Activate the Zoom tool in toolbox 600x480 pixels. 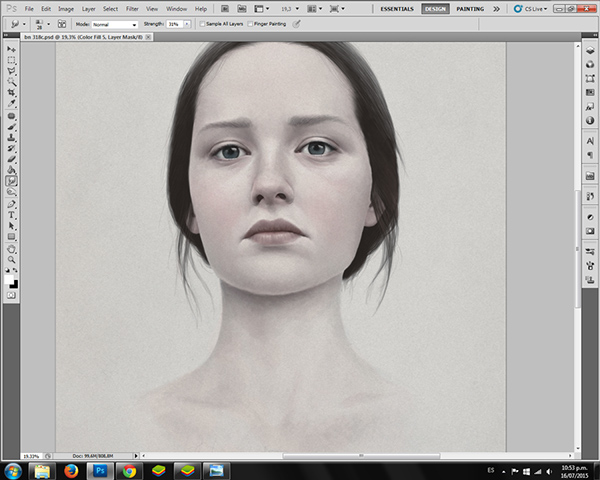click(x=11, y=259)
